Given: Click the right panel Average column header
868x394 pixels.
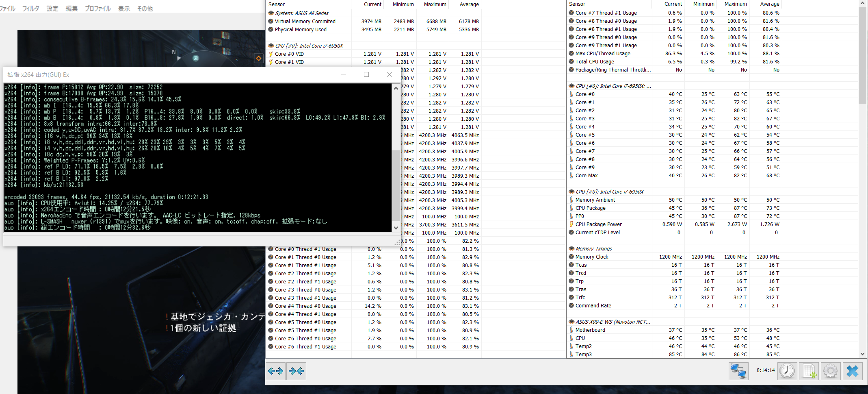Looking at the screenshot, I should 765,4.
